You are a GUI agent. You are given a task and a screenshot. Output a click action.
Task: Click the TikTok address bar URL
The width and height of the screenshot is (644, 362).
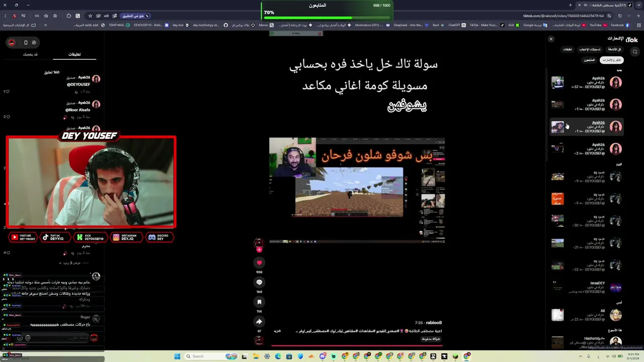(563, 16)
